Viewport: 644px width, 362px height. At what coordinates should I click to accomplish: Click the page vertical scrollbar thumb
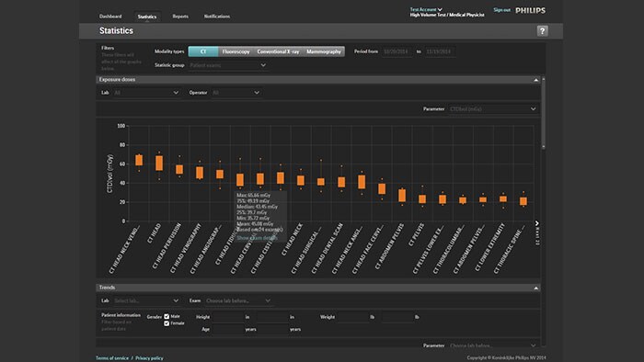click(544, 113)
